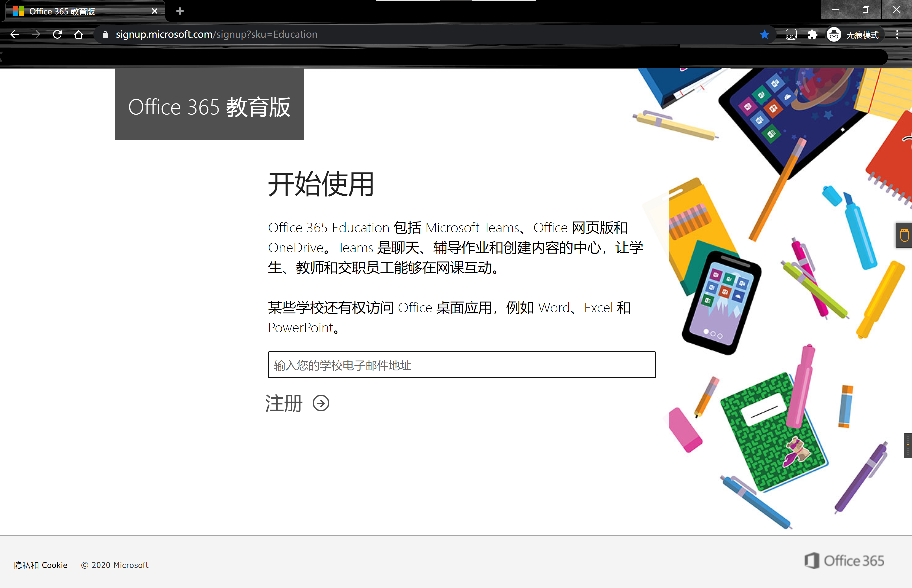912x588 pixels.
Task: Click the school email address input field
Action: 462,365
